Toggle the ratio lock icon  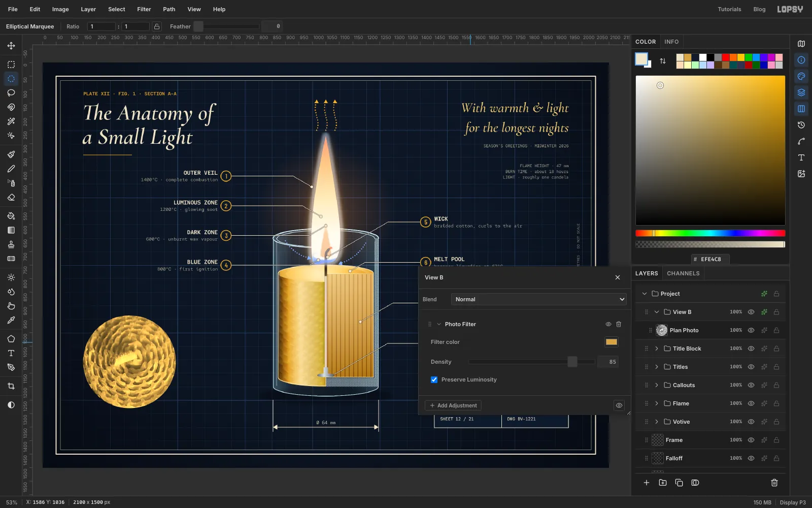(x=157, y=26)
